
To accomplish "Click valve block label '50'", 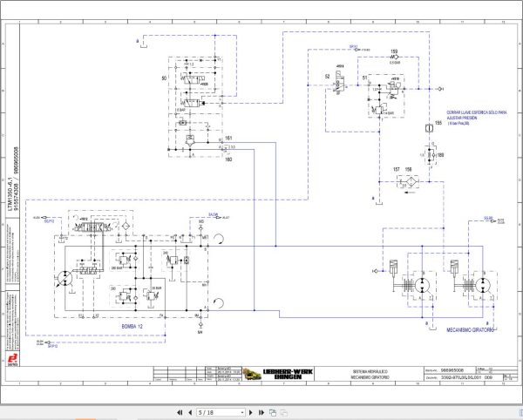I will (x=164, y=78).
